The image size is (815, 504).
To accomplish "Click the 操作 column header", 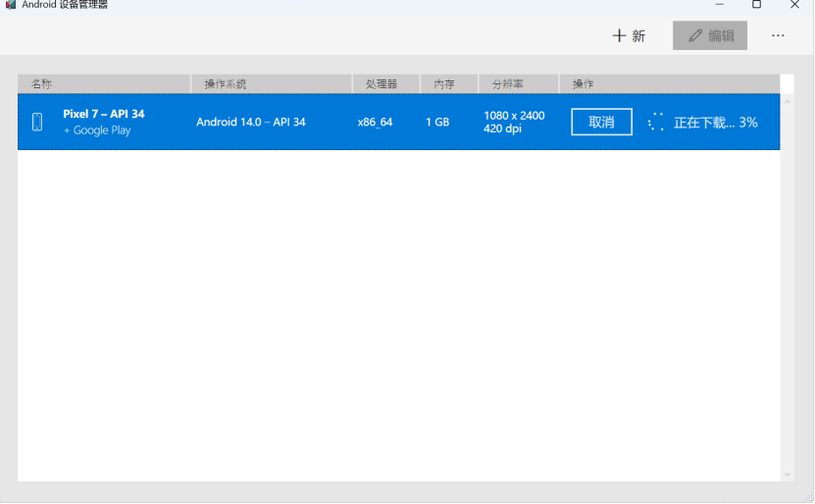I will pyautogui.click(x=670, y=83).
